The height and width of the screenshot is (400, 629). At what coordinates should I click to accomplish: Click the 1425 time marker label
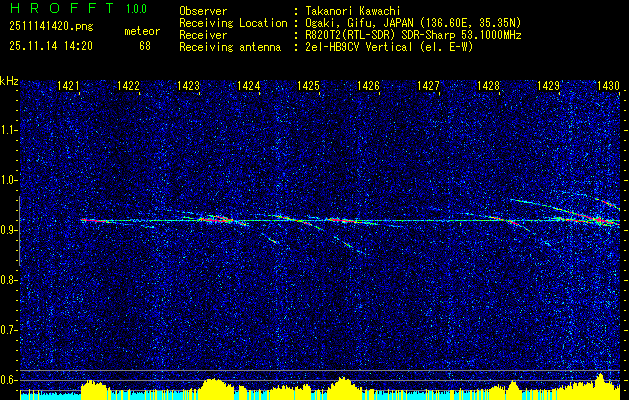308,85
